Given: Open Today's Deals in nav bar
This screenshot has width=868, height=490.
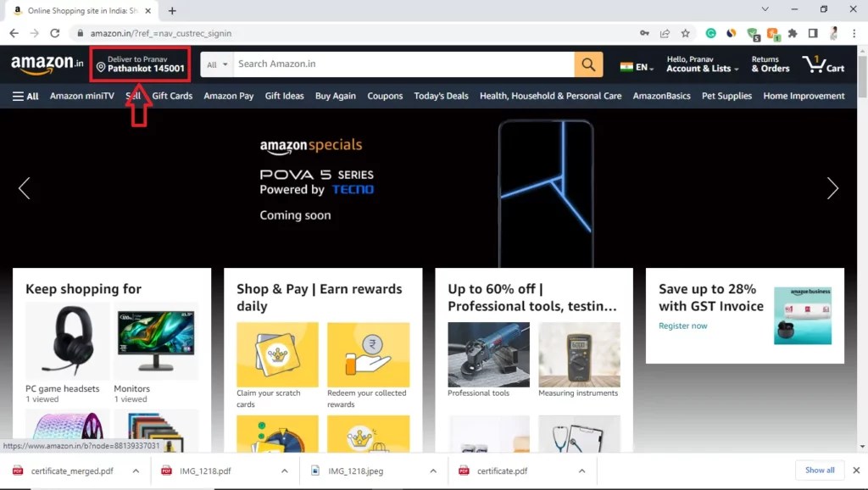Looking at the screenshot, I should (x=441, y=97).
